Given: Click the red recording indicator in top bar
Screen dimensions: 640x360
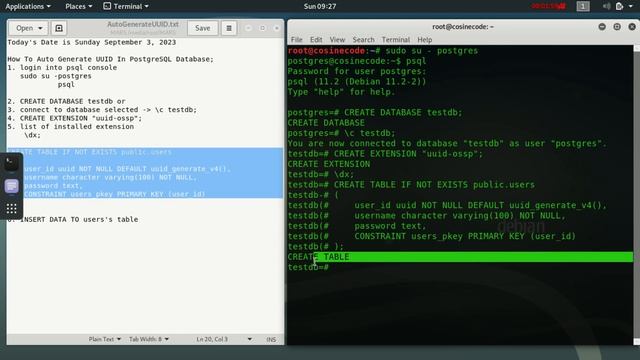Looking at the screenshot, I should (x=548, y=6).
